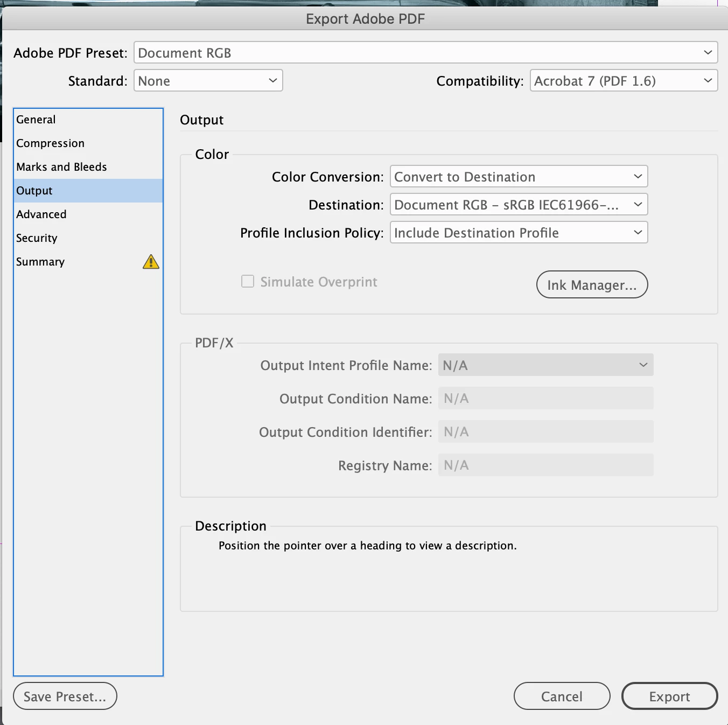Open the Destination profile dropdown
Viewport: 728px width, 725px height.
(x=519, y=204)
